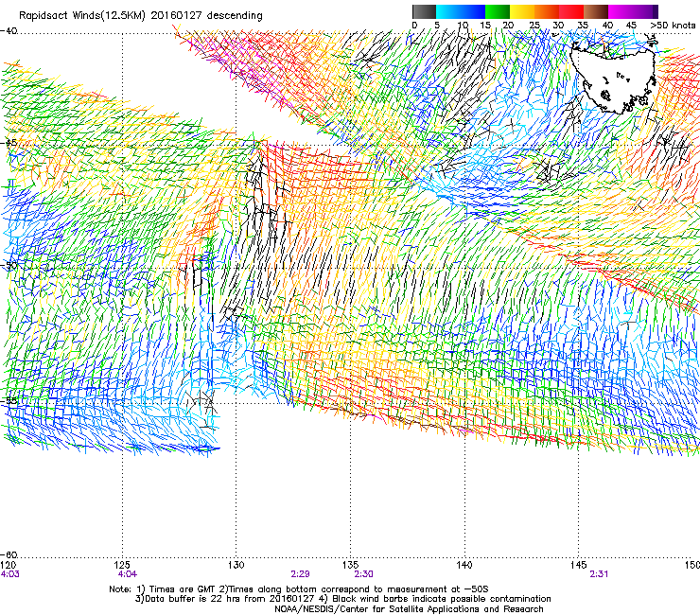
Task: Click the 'Times are GMT' note line
Action: pyautogui.click(x=299, y=589)
